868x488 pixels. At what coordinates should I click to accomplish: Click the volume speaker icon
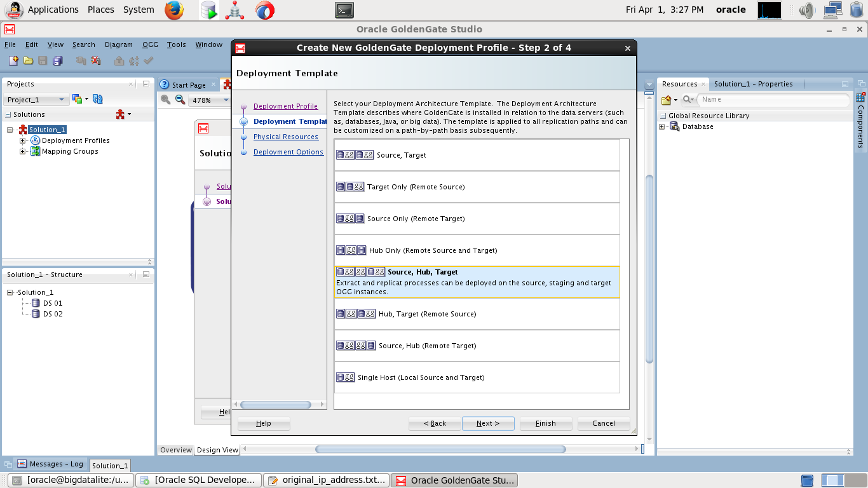click(x=807, y=10)
